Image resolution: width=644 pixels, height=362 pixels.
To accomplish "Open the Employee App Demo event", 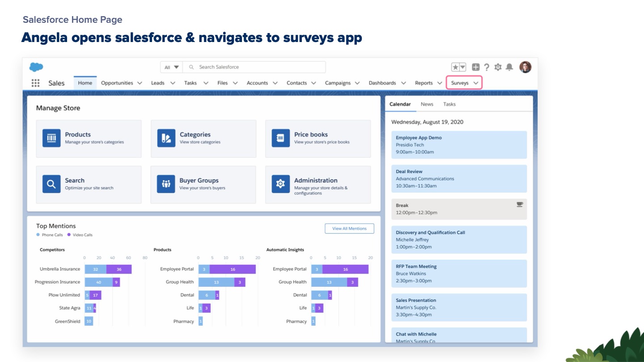I will point(459,145).
